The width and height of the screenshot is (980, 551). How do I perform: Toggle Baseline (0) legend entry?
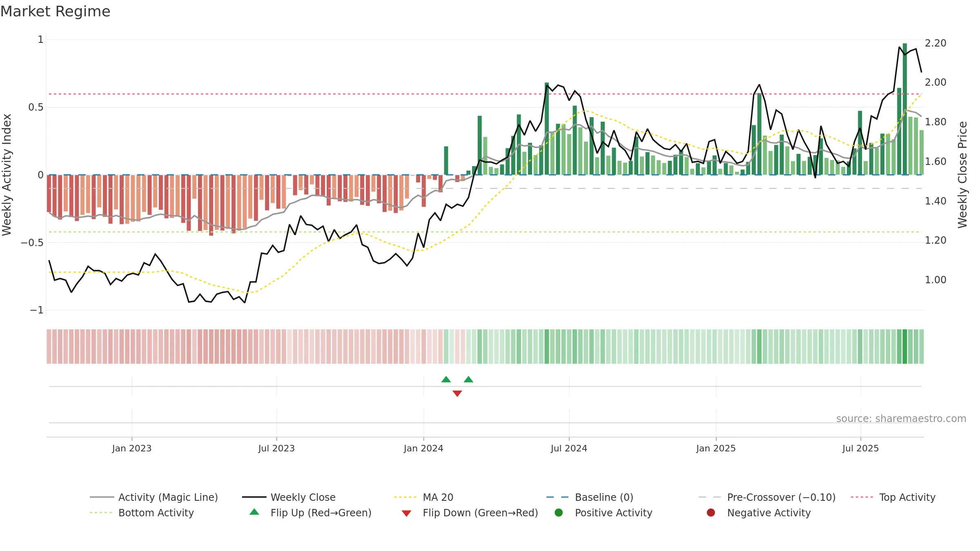pos(590,497)
